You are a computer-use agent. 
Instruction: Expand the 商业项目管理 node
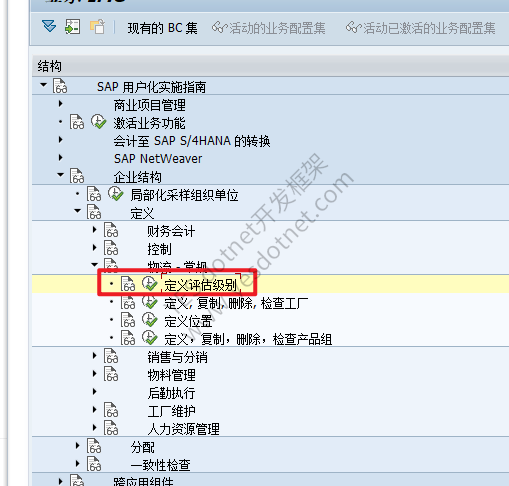point(60,104)
